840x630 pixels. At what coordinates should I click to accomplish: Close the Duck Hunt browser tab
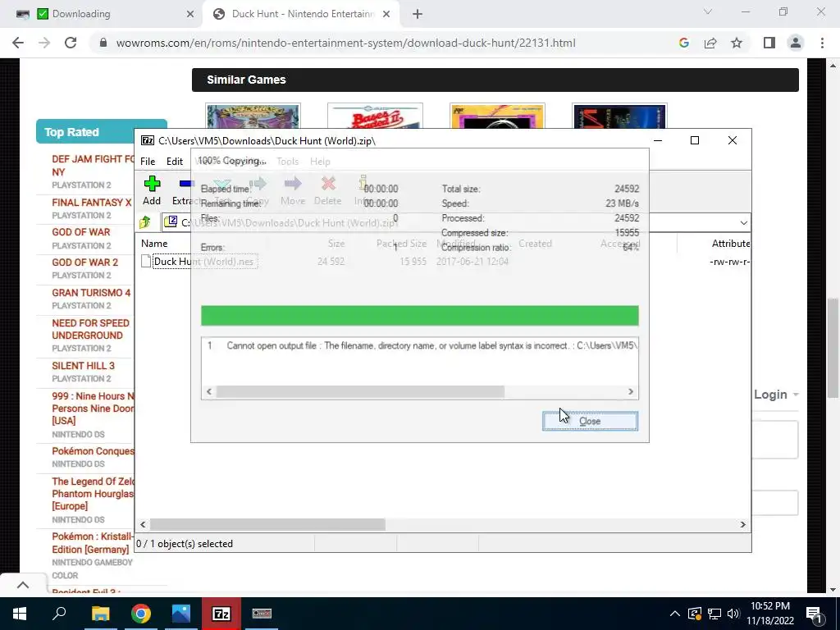coord(386,14)
